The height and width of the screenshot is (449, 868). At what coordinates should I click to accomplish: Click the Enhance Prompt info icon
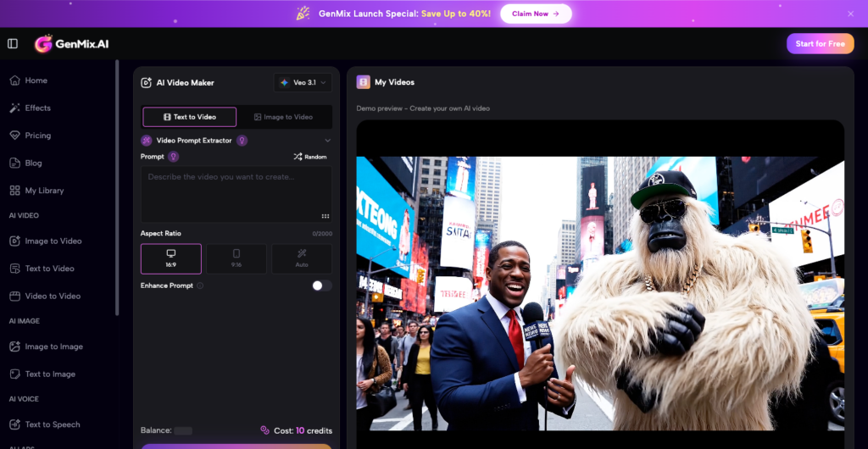(200, 286)
